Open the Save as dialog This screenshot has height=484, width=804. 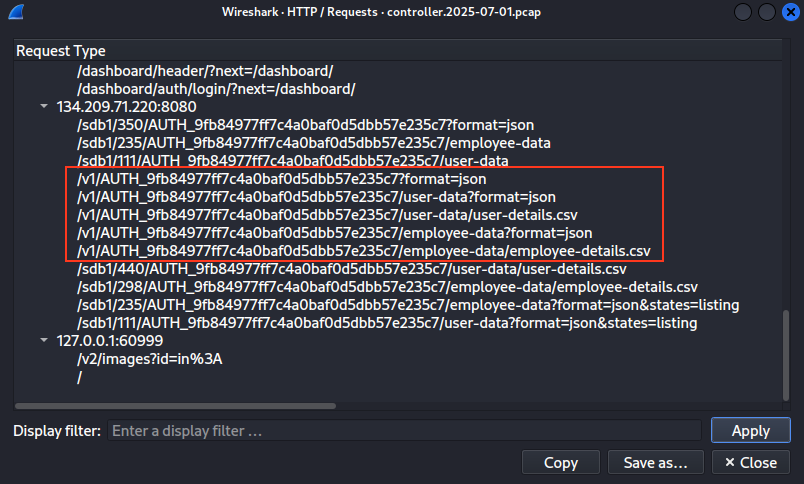tap(655, 462)
